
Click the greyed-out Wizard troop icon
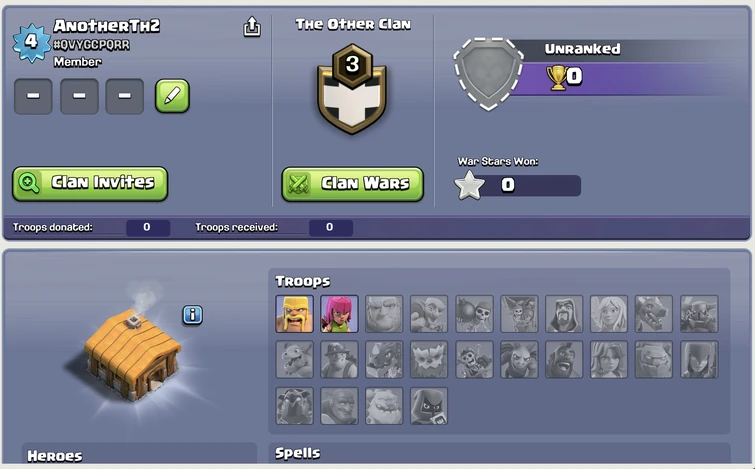pos(564,314)
